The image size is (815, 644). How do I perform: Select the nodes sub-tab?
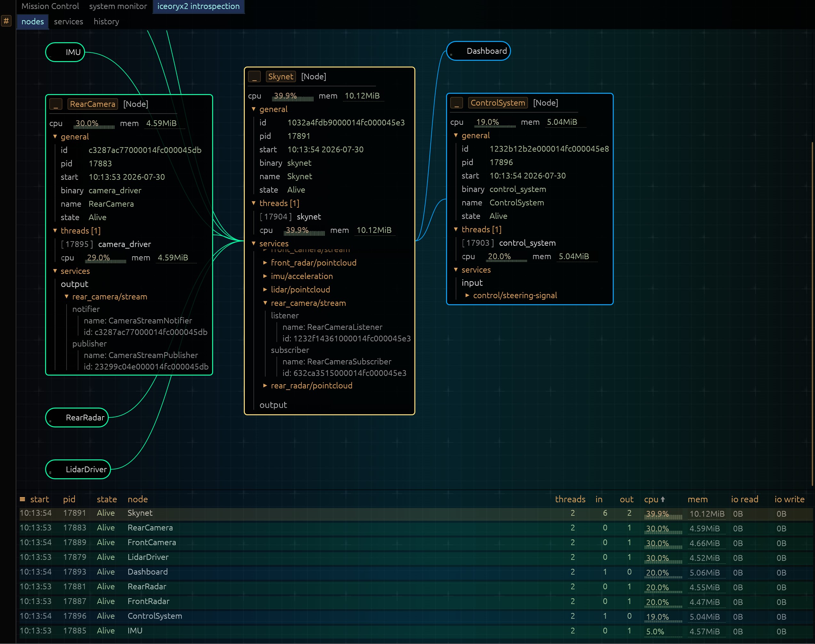(32, 21)
